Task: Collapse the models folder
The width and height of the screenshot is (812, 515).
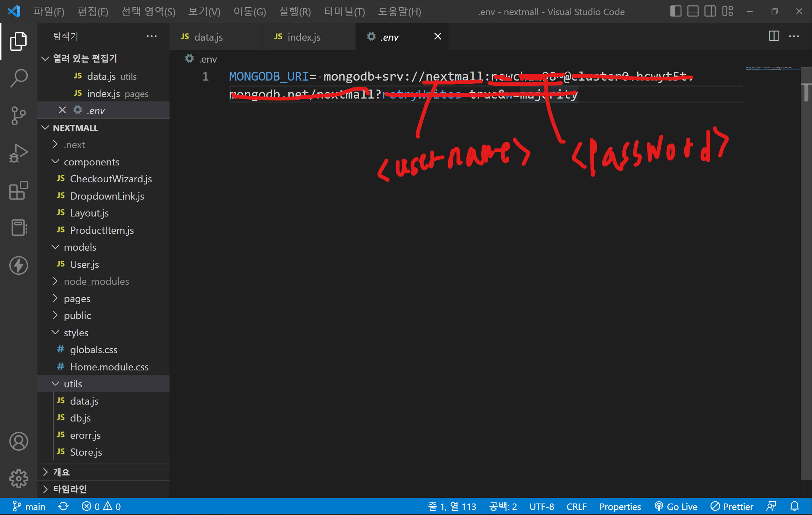Action: click(104, 247)
